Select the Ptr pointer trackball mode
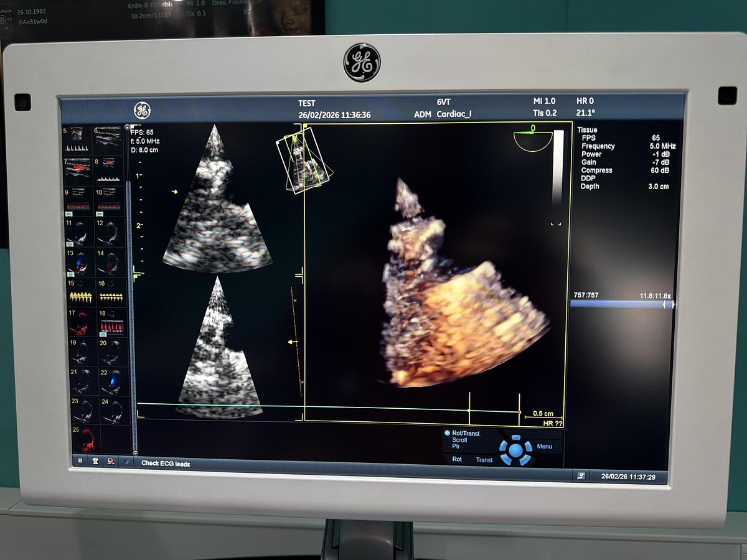The width and height of the screenshot is (747, 560). click(x=456, y=447)
